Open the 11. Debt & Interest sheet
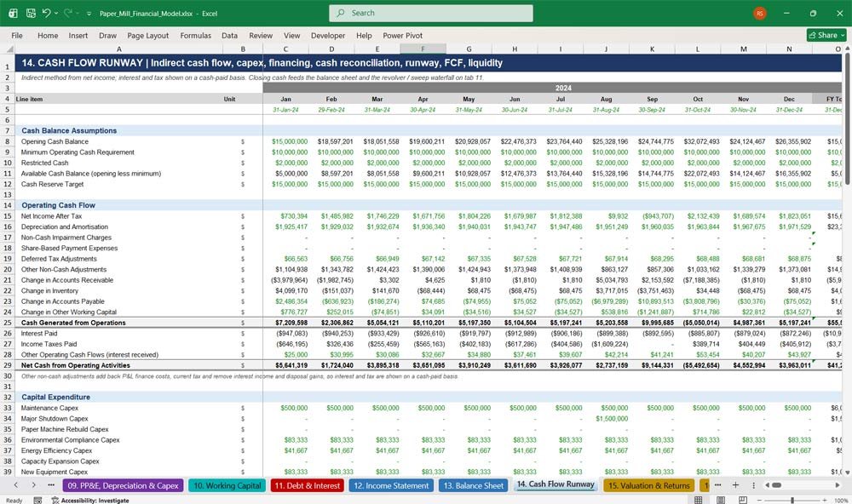Image resolution: width=852 pixels, height=504 pixels. [307, 485]
